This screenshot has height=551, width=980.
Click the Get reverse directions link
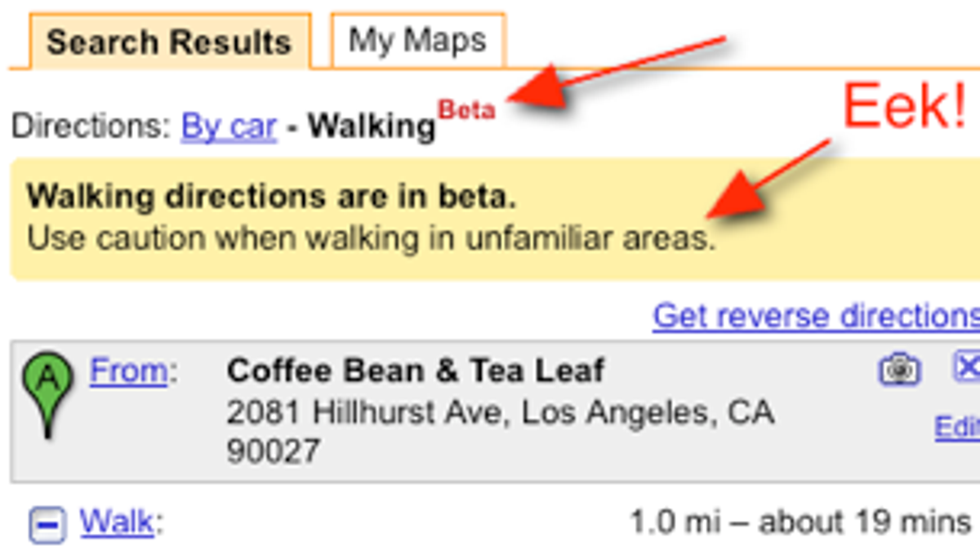pyautogui.click(x=816, y=316)
